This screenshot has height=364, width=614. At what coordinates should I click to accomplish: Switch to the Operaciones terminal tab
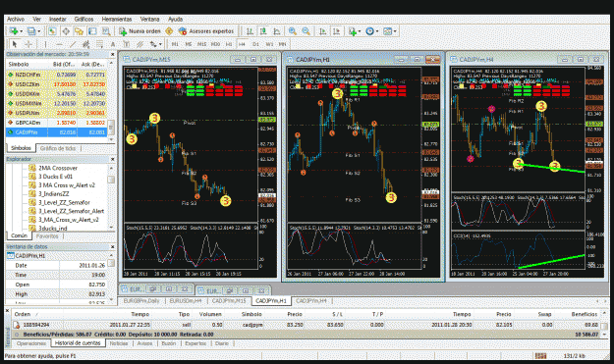[31, 343]
